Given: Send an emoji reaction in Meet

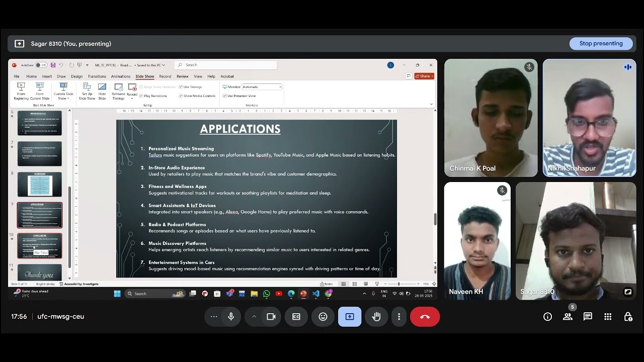Looking at the screenshot, I should coord(323,317).
